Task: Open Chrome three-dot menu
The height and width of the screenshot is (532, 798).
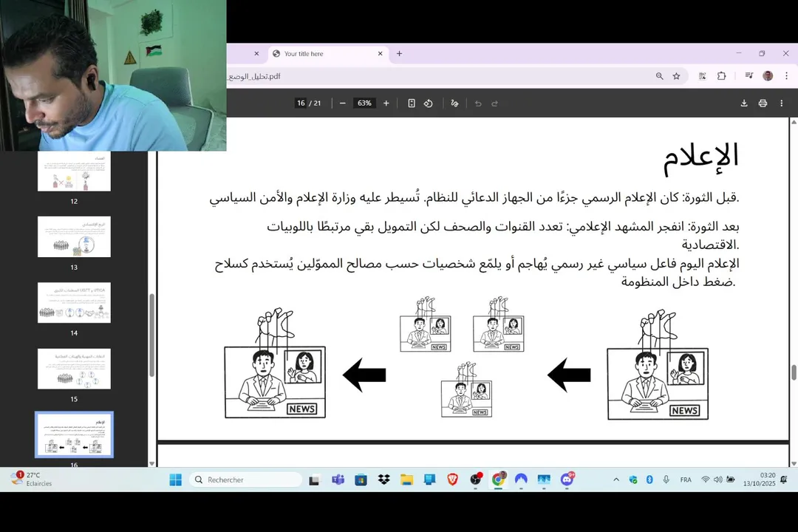Action: point(786,76)
